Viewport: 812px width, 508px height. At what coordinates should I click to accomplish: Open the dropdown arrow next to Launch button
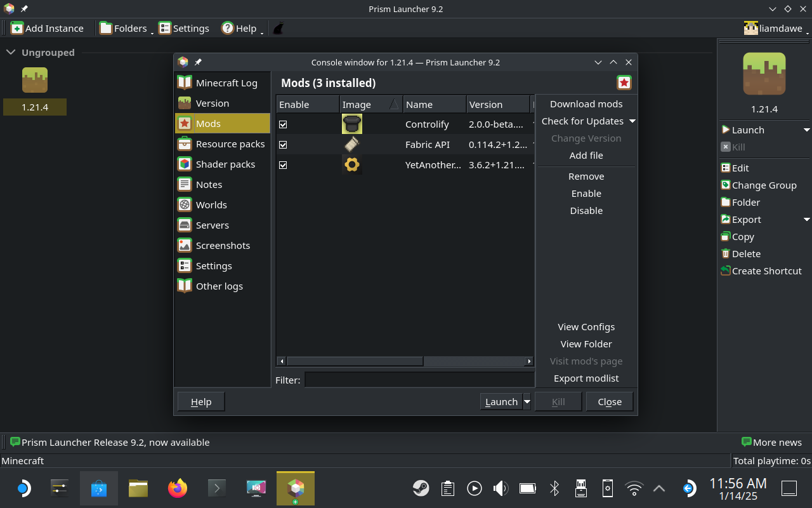point(527,401)
